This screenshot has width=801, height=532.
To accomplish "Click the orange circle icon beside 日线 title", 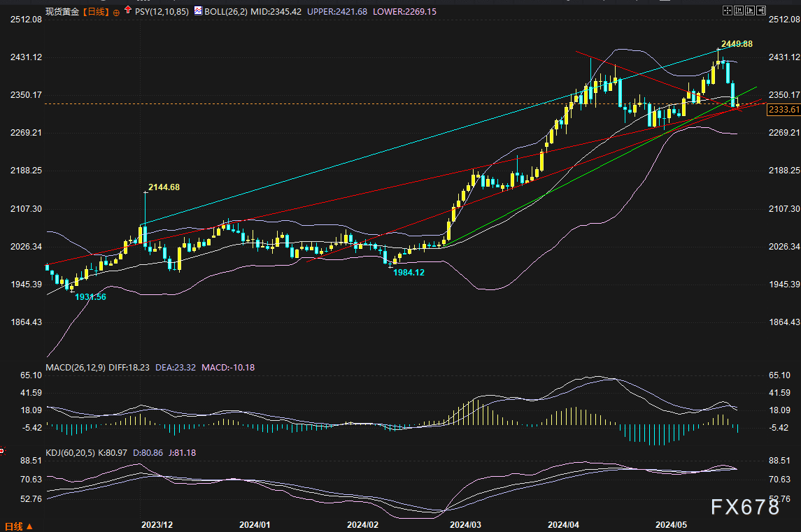I will point(115,12).
